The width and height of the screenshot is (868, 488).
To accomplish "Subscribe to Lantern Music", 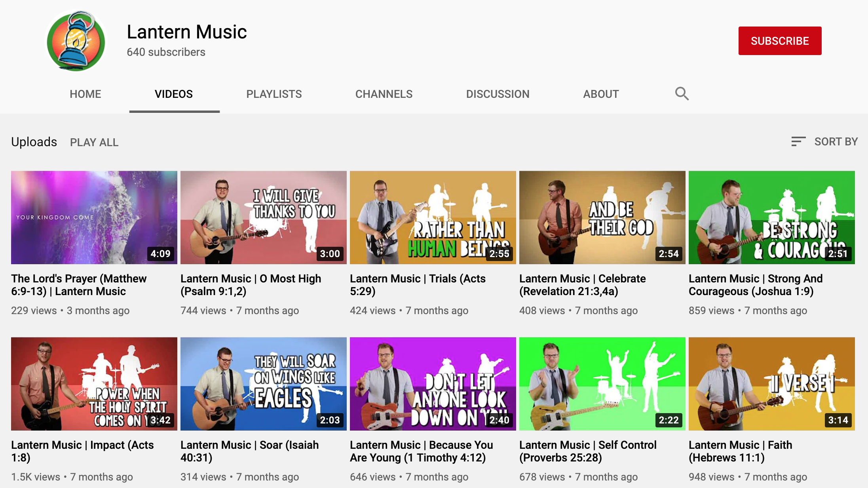I will pos(779,40).
